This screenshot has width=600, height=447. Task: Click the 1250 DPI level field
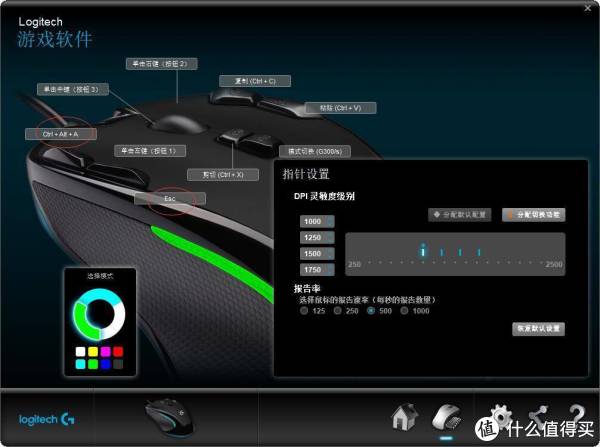(x=317, y=237)
